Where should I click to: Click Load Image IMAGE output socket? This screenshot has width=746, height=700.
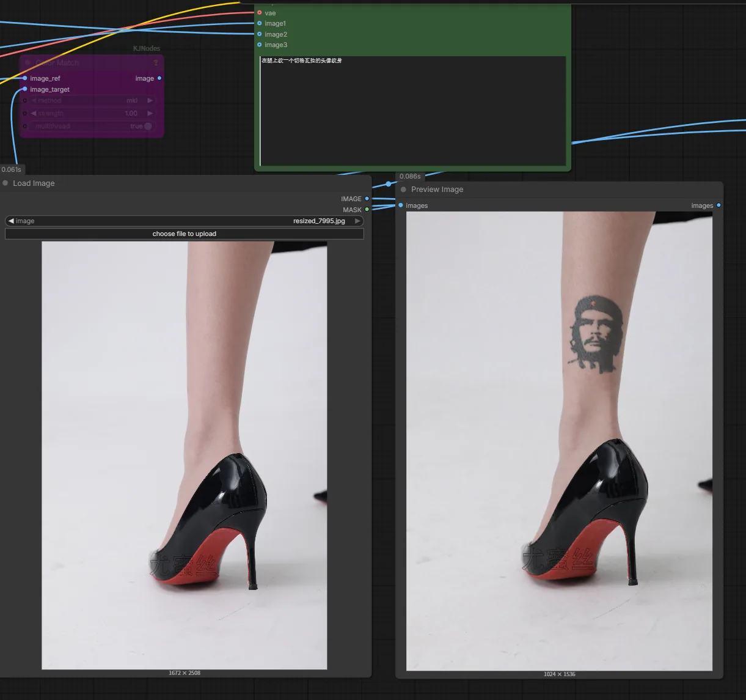pos(367,199)
